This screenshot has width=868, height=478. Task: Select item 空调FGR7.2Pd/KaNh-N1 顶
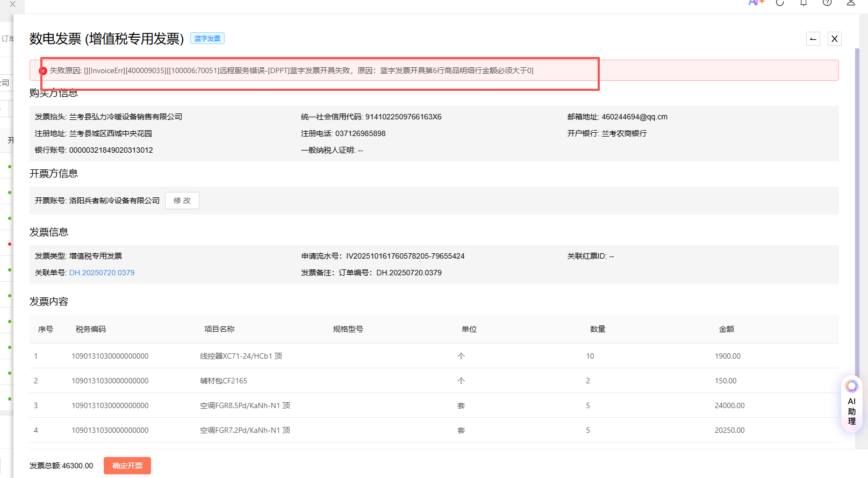245,430
